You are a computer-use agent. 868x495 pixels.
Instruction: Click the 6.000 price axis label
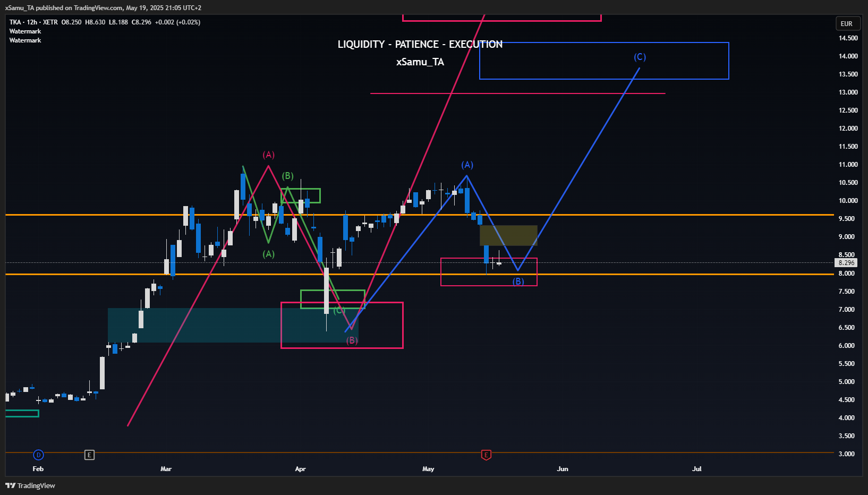click(846, 346)
